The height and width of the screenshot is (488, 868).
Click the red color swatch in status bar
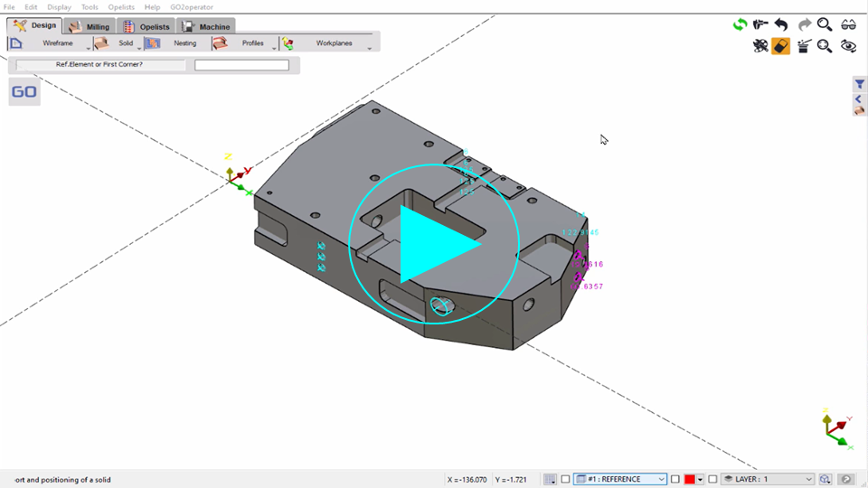pyautogui.click(x=689, y=479)
